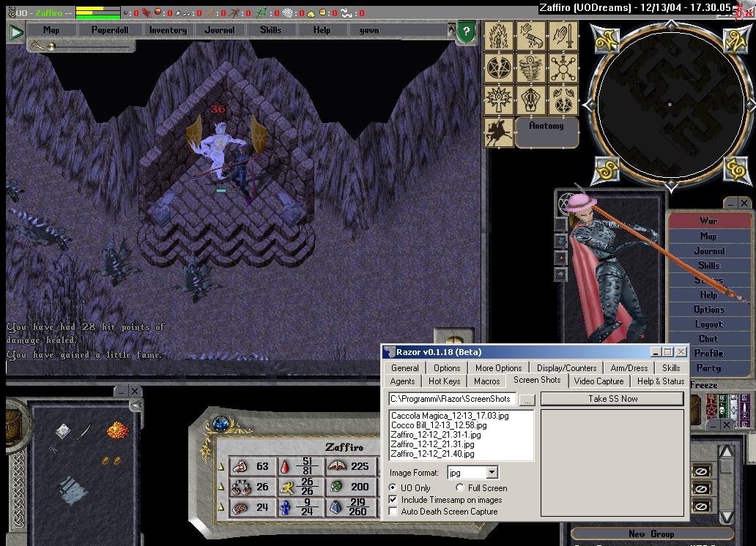Click the skill list scroll up arrow

[x=726, y=452]
